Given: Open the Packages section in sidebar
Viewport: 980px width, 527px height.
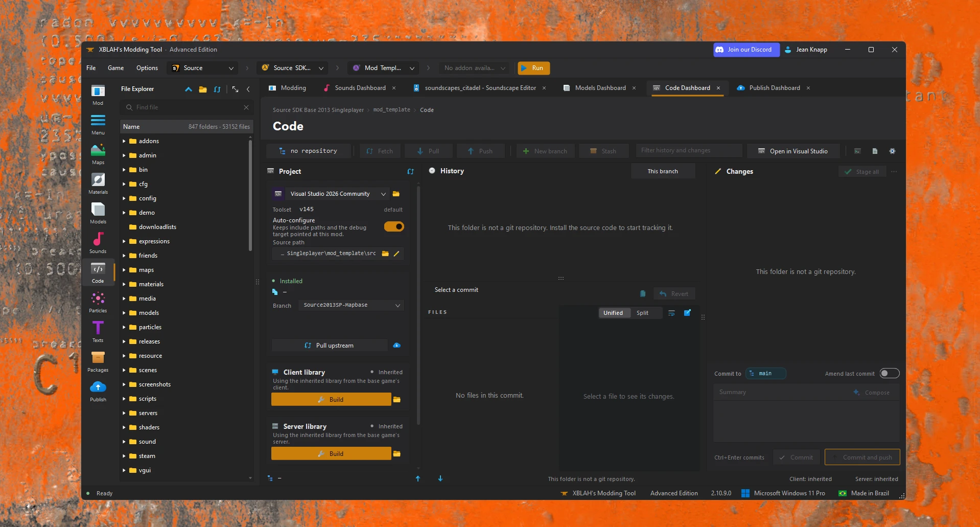Looking at the screenshot, I should click(x=98, y=362).
